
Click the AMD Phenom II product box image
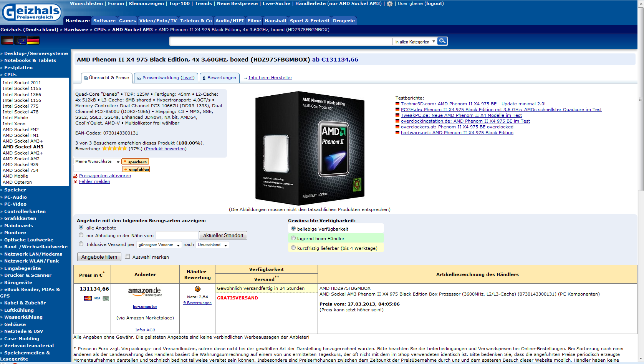click(x=310, y=148)
